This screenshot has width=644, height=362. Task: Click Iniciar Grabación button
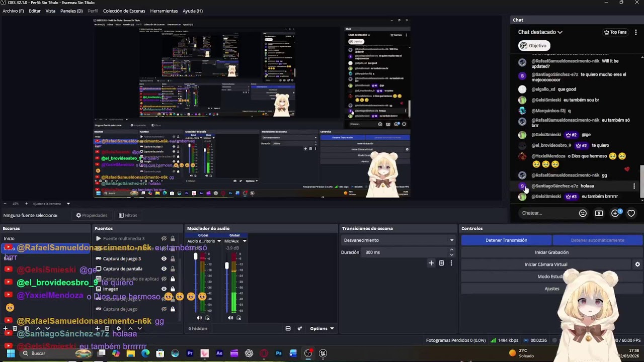point(551,252)
